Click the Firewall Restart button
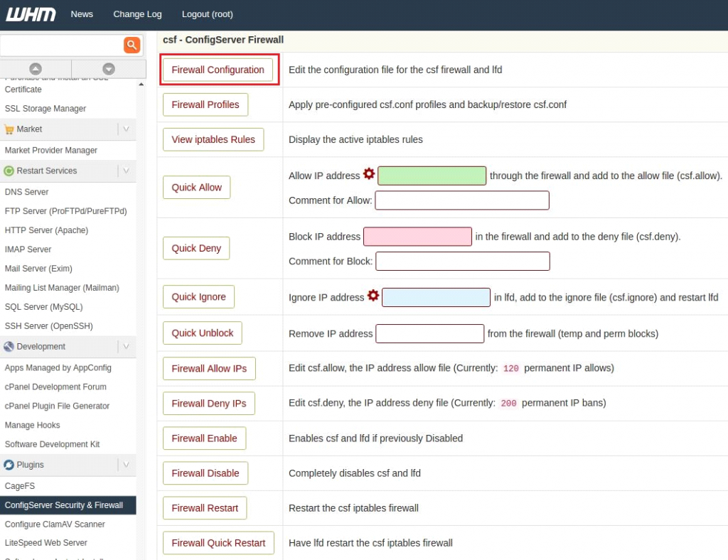Image resolution: width=728 pixels, height=560 pixels. coord(205,508)
